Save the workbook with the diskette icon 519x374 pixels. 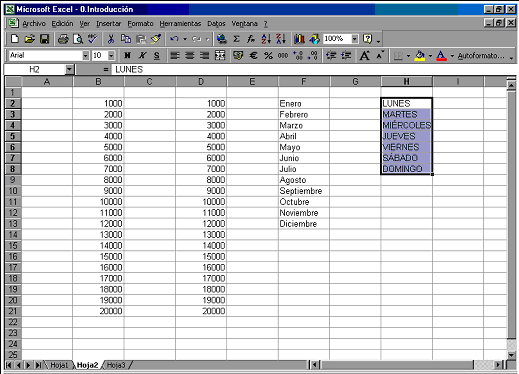tap(44, 39)
